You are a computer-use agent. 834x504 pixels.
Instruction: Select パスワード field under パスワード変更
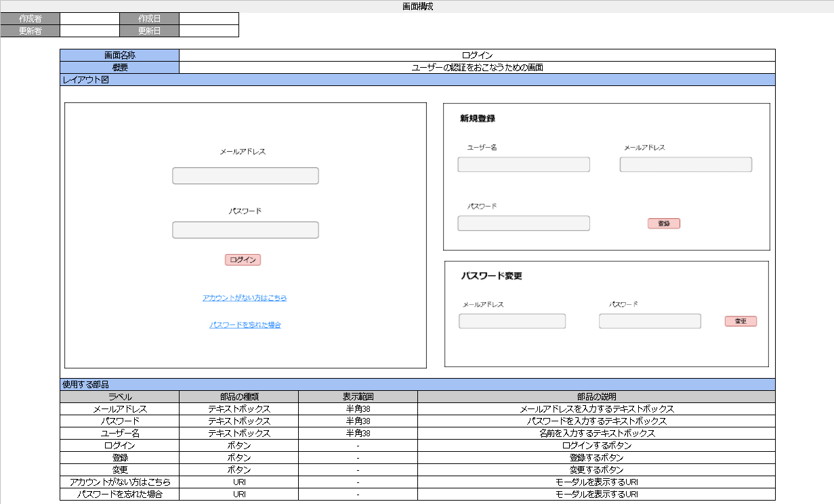point(650,321)
